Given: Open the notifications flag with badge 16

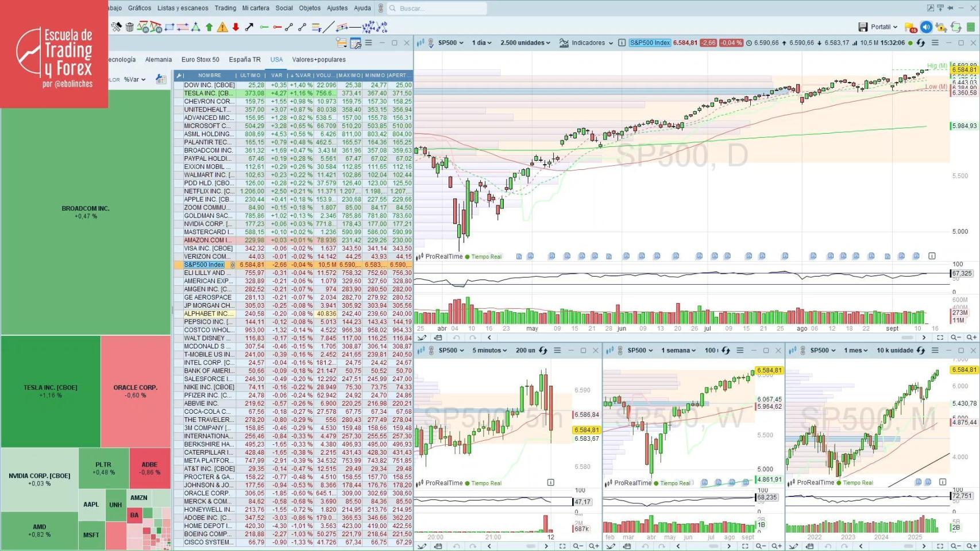Looking at the screenshot, I should pos(910,27).
